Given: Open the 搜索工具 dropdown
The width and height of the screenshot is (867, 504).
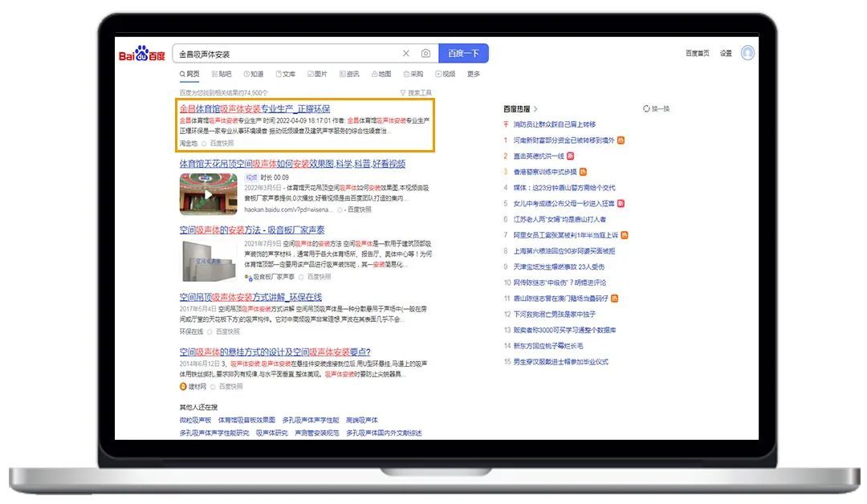Looking at the screenshot, I should pos(417,91).
